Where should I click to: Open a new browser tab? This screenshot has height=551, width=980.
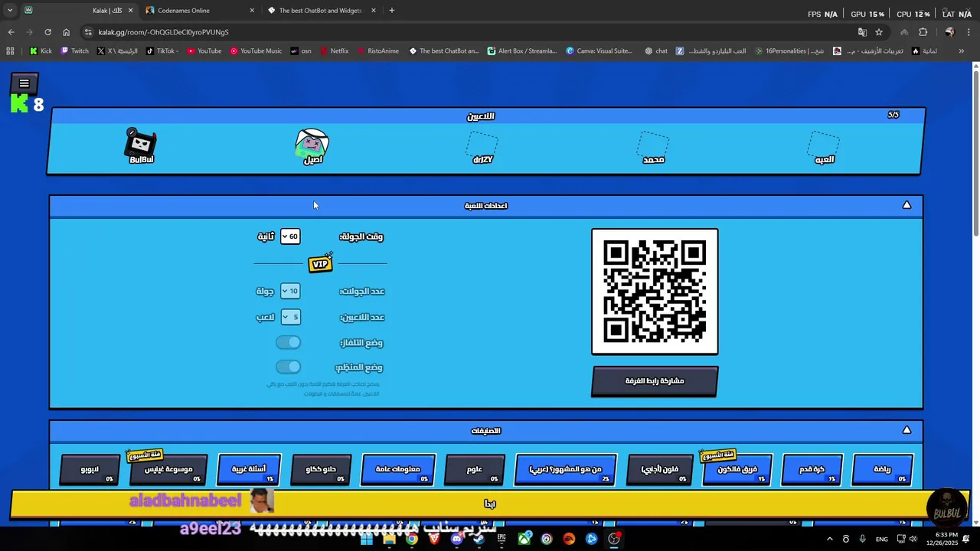pos(391,11)
